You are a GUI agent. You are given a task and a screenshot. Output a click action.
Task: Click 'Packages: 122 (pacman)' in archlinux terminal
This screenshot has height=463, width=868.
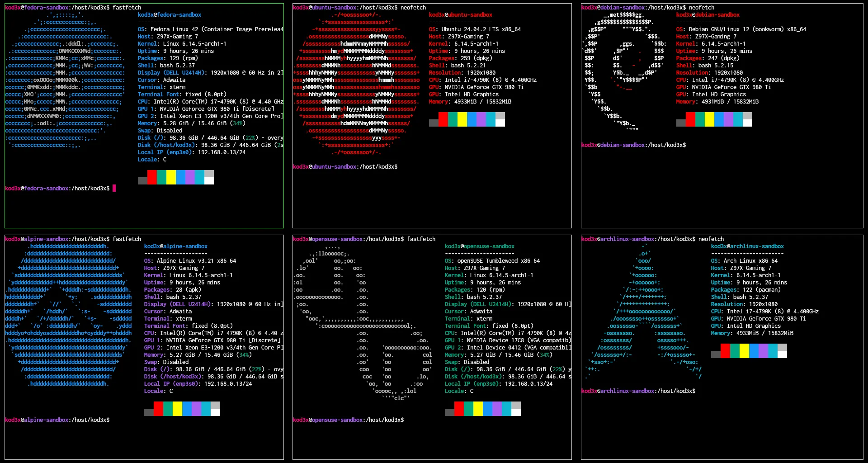(x=745, y=290)
